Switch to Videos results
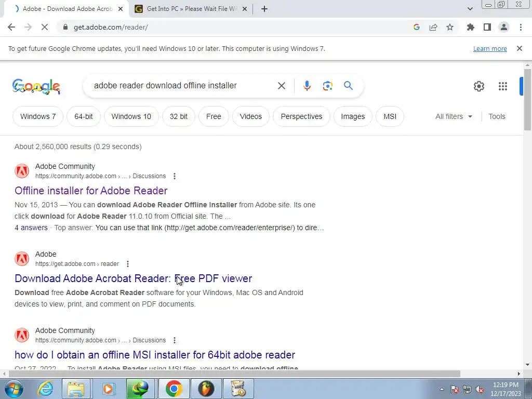 coord(251,116)
